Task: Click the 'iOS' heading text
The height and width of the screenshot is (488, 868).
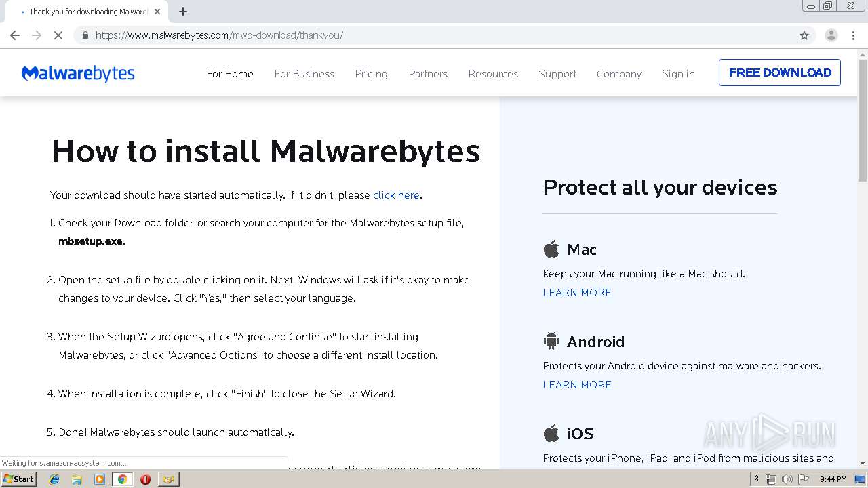Action: pyautogui.click(x=580, y=434)
